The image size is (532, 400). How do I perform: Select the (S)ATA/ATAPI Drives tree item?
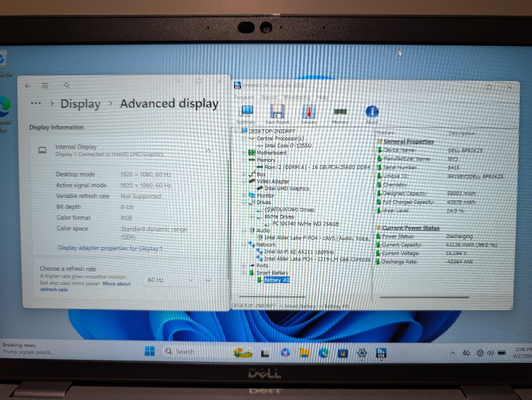point(289,210)
